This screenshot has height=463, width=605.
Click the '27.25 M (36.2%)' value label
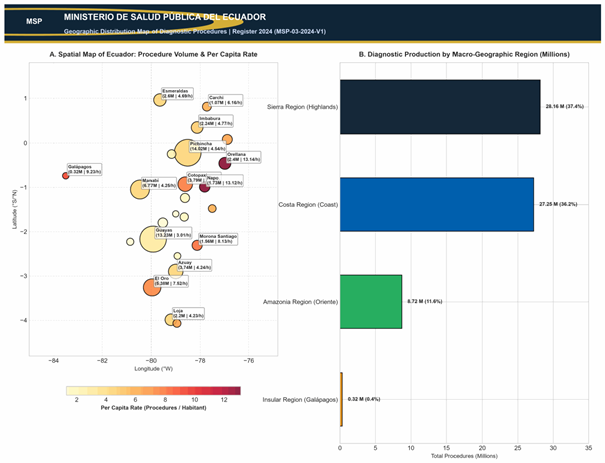coord(558,204)
